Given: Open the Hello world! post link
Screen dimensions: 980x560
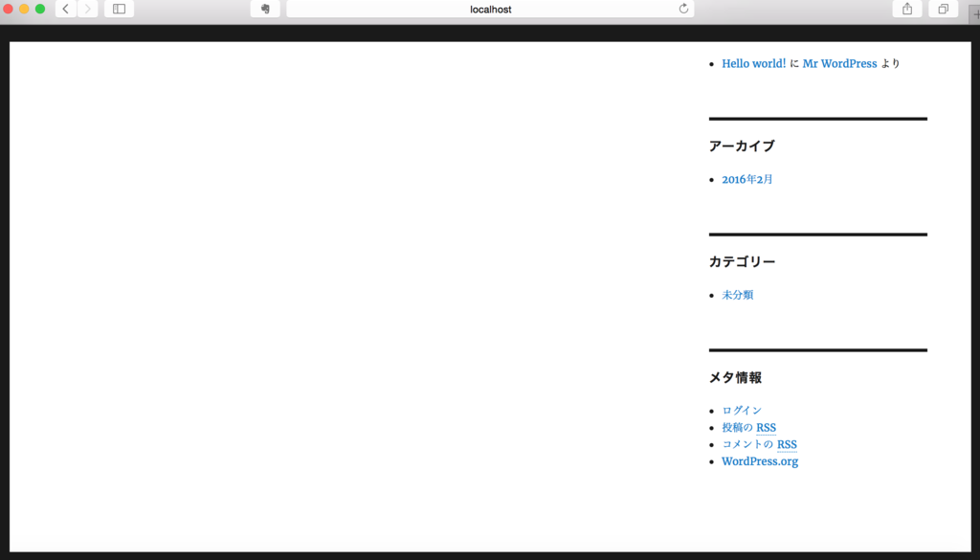Looking at the screenshot, I should 754,63.
